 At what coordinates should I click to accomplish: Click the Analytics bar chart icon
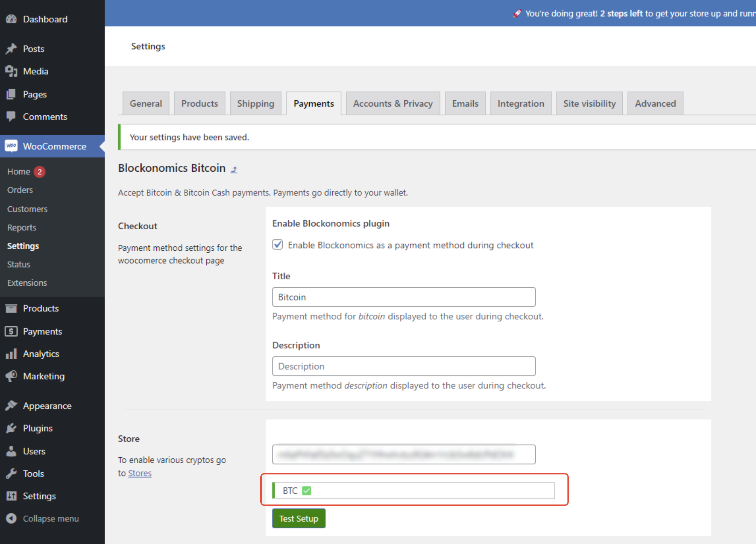tap(11, 354)
